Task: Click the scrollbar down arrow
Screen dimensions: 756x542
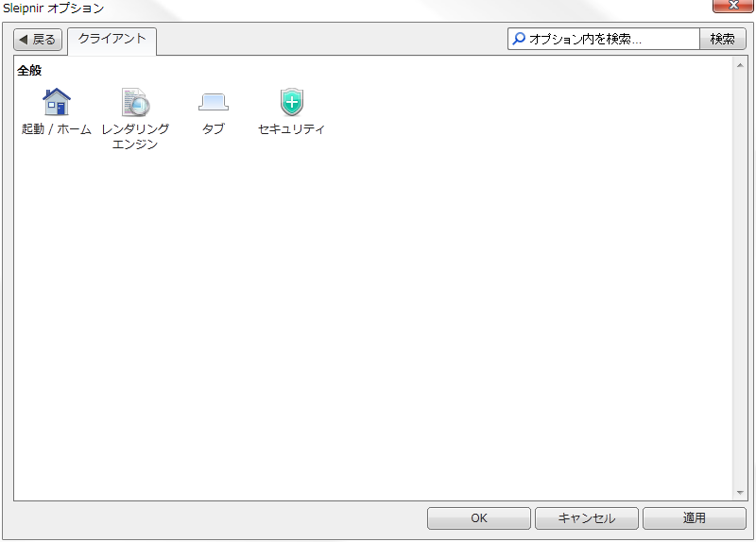Action: (x=740, y=492)
